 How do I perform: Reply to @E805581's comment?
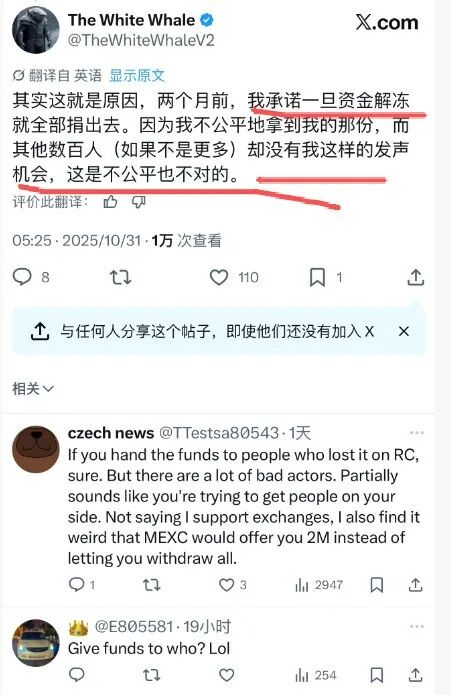coord(77,675)
